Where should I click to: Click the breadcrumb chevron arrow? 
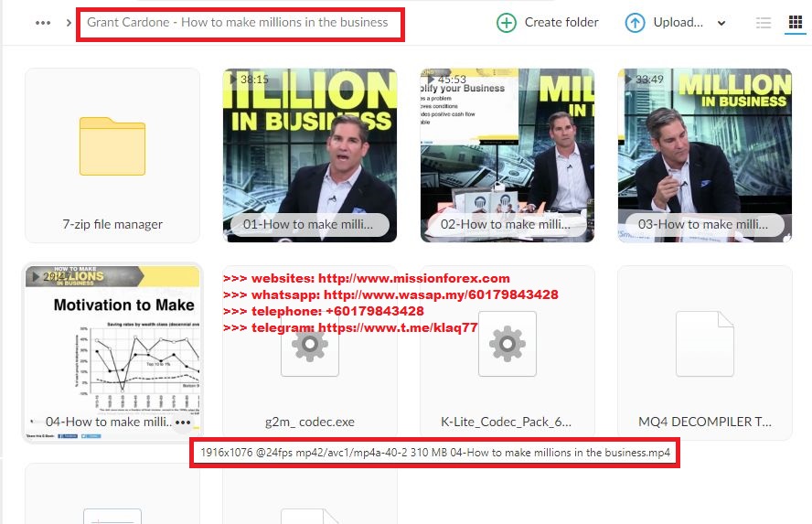[69, 23]
